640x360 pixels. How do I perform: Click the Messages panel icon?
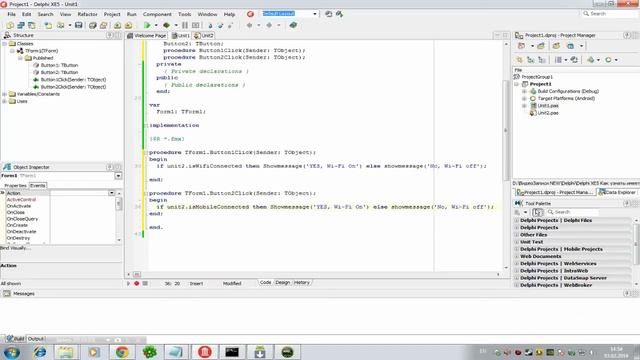click(7, 293)
